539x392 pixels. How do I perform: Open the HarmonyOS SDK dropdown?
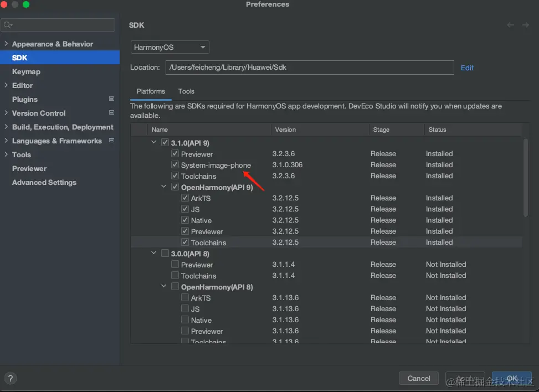coord(170,48)
